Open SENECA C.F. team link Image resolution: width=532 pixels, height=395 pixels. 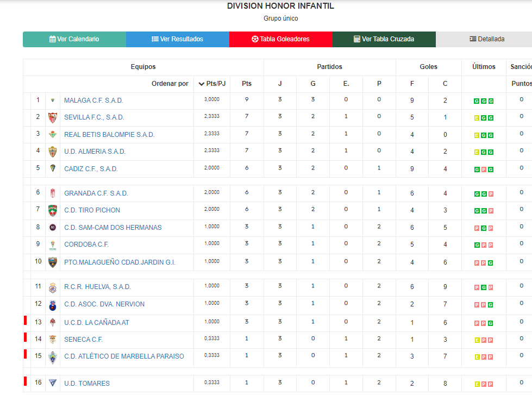[x=84, y=340]
